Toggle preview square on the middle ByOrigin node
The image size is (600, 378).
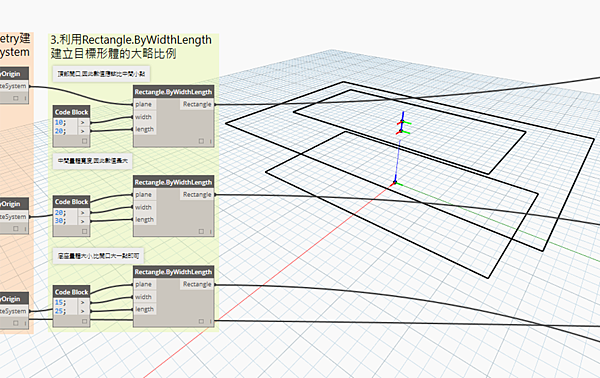(16, 228)
